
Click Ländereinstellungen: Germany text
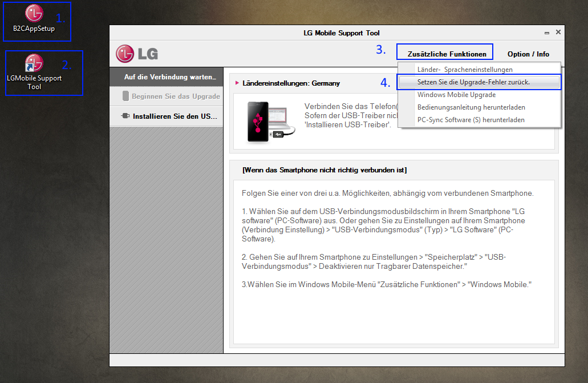[291, 83]
